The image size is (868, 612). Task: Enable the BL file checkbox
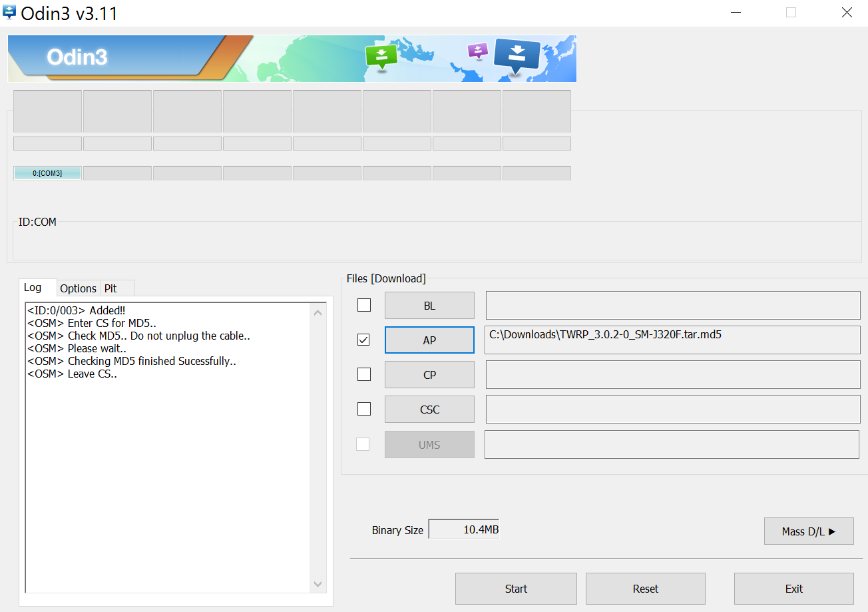click(364, 305)
